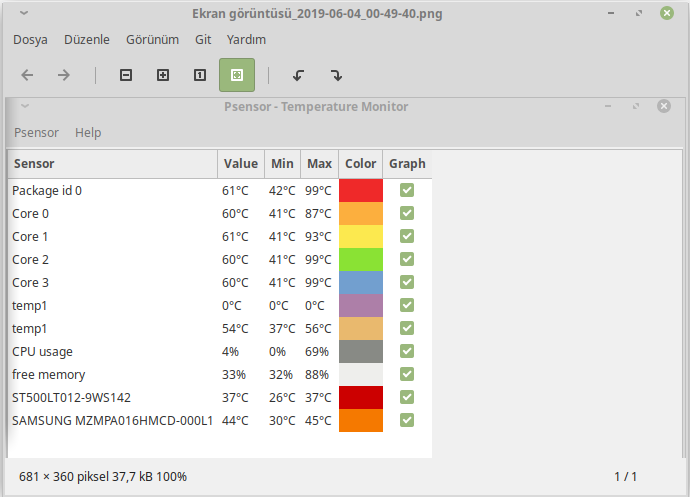The width and height of the screenshot is (690, 497).
Task: Select the Core 2 sensor name
Action: tap(30, 260)
